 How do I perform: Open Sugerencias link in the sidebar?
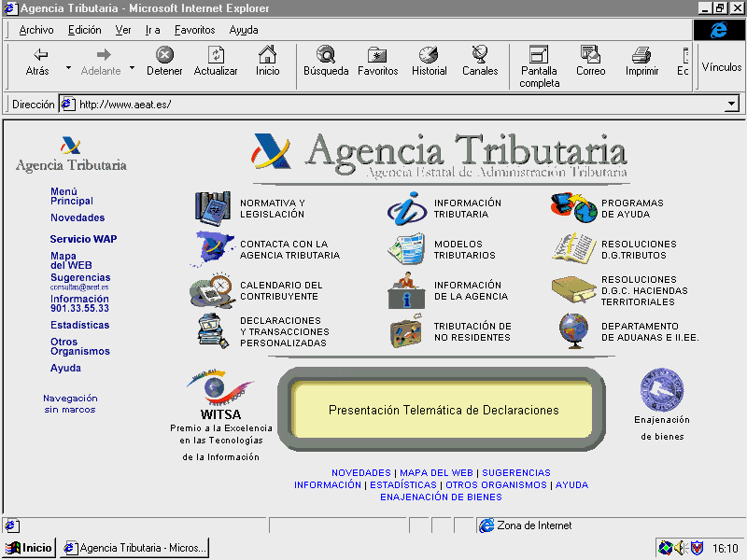(x=80, y=277)
